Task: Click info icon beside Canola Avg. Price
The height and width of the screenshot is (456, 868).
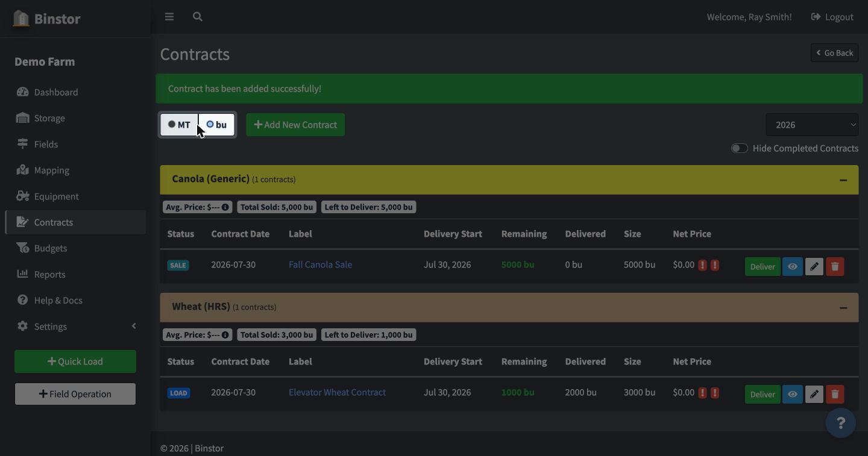Action: (225, 207)
